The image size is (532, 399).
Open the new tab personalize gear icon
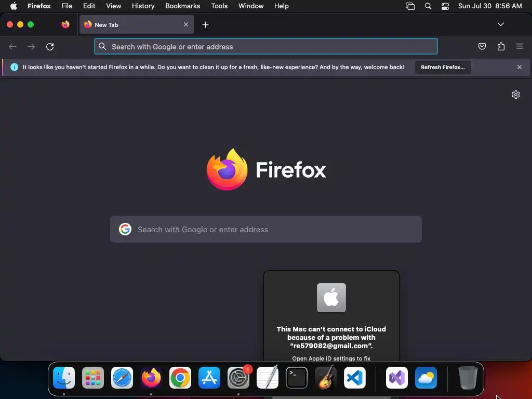[x=516, y=95]
